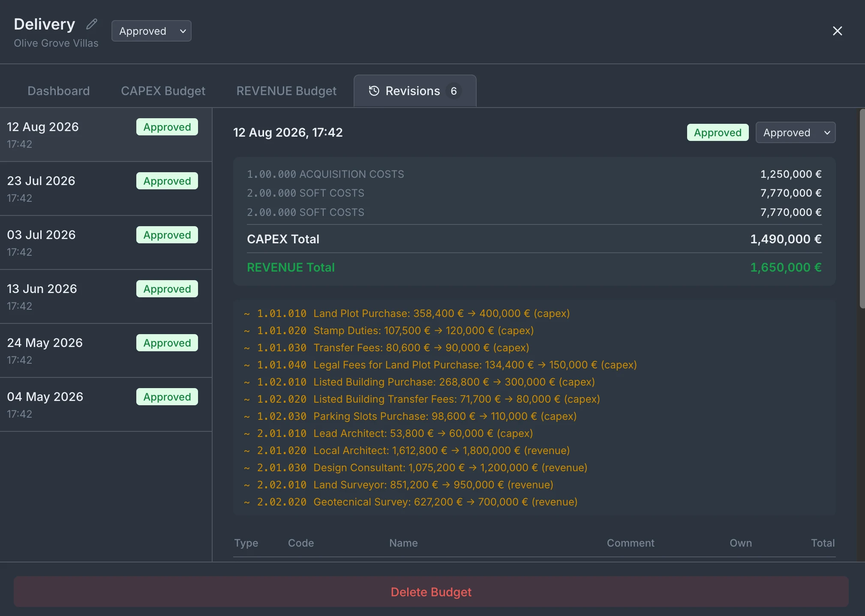This screenshot has height=616, width=865.
Task: Open the header Approved status dropdown
Action: point(151,31)
